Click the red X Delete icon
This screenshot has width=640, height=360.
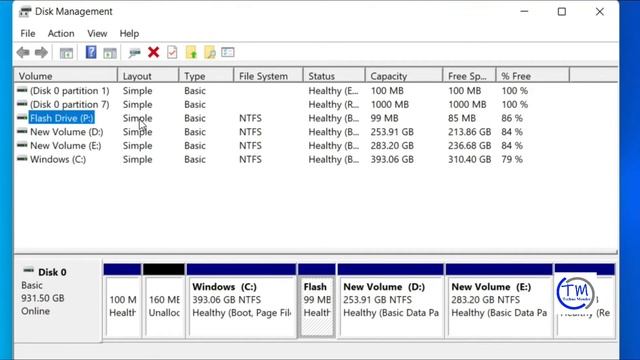[x=153, y=52]
